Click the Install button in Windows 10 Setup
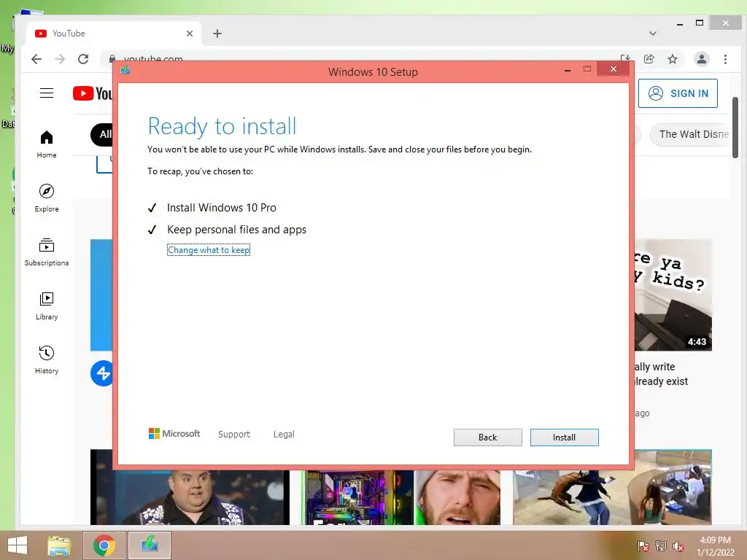747x560 pixels. pyautogui.click(x=564, y=437)
